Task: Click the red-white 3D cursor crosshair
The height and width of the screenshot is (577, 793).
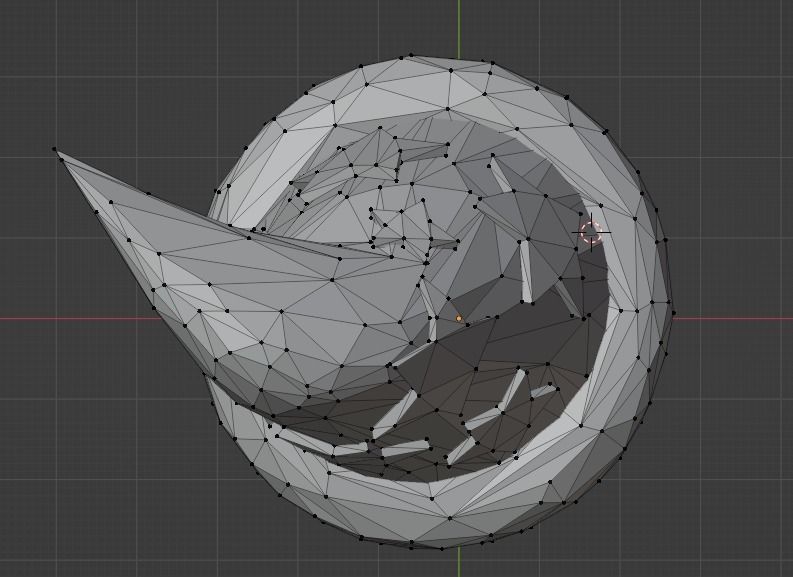Action: (x=591, y=233)
